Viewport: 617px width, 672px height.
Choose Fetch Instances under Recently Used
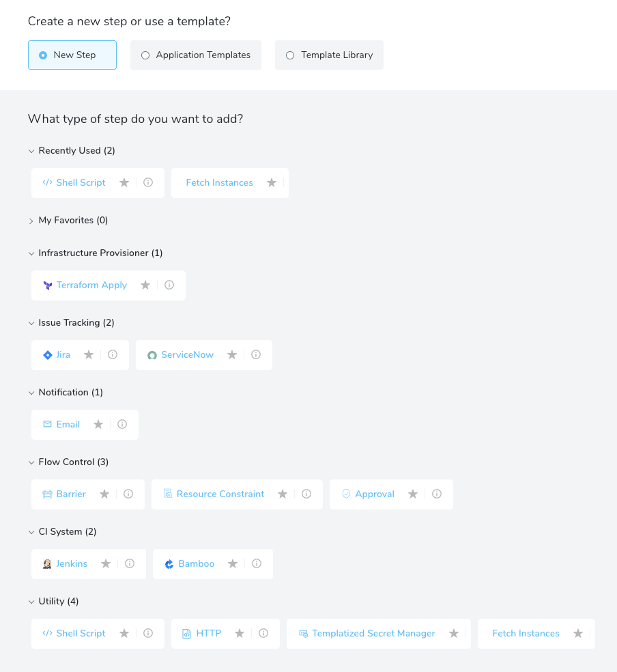tap(220, 182)
